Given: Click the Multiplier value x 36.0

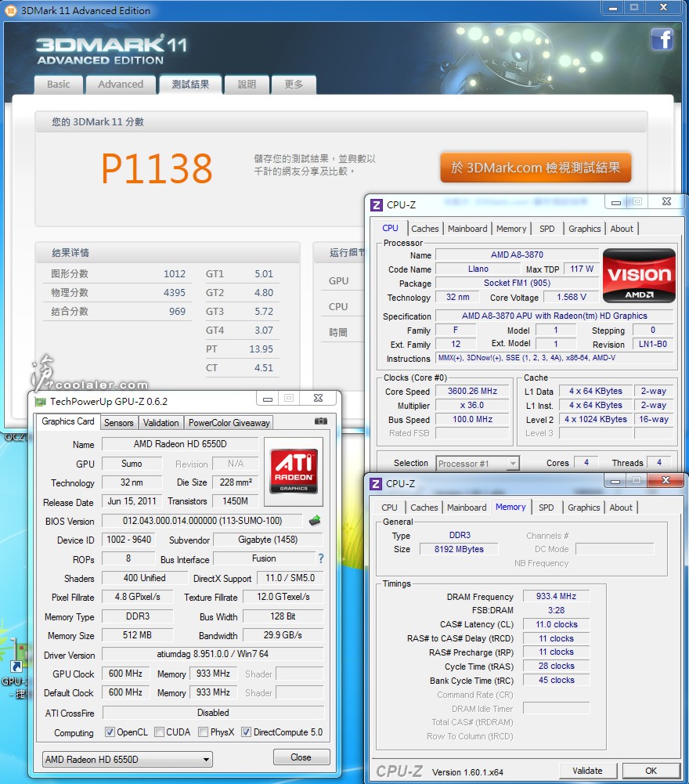Looking at the screenshot, I should tap(472, 405).
